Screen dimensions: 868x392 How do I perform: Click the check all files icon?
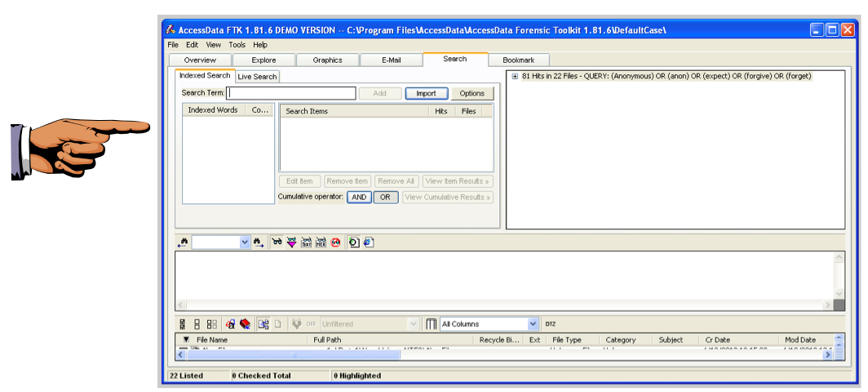pos(183,324)
